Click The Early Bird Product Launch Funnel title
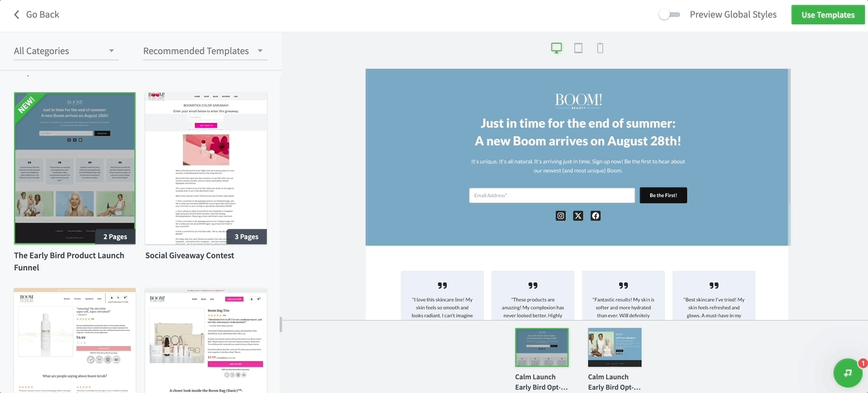Screen dimensions: 868x393 69,262
